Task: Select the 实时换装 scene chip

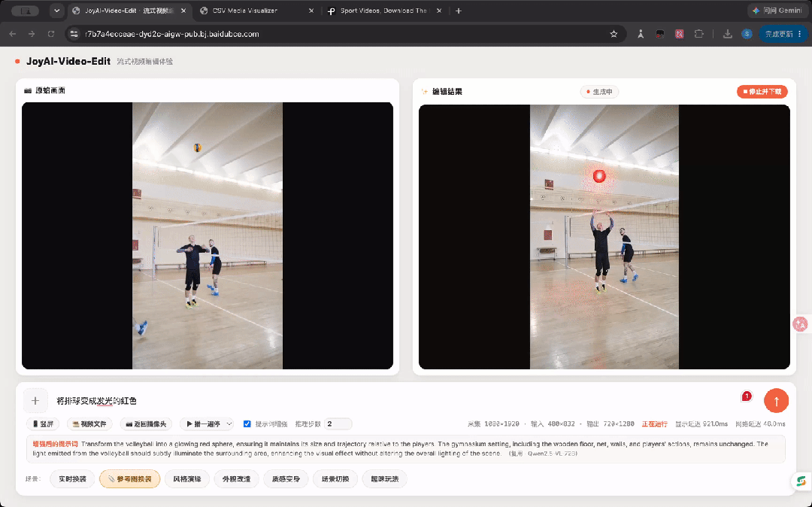Action: pyautogui.click(x=72, y=479)
